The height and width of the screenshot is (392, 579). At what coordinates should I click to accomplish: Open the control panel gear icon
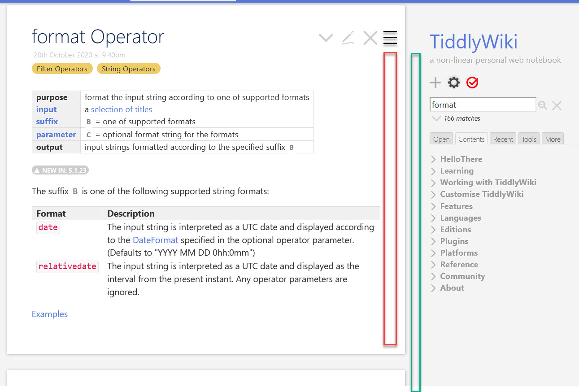pyautogui.click(x=454, y=83)
